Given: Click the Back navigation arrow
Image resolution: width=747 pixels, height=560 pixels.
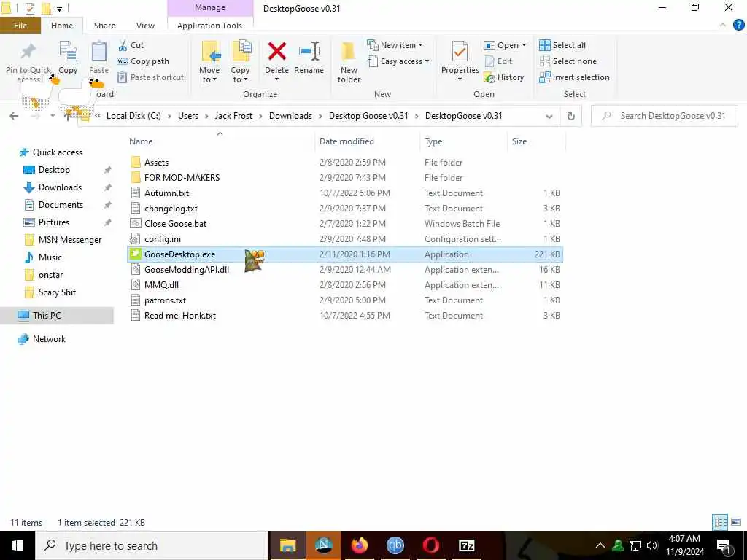Looking at the screenshot, I should (x=14, y=116).
